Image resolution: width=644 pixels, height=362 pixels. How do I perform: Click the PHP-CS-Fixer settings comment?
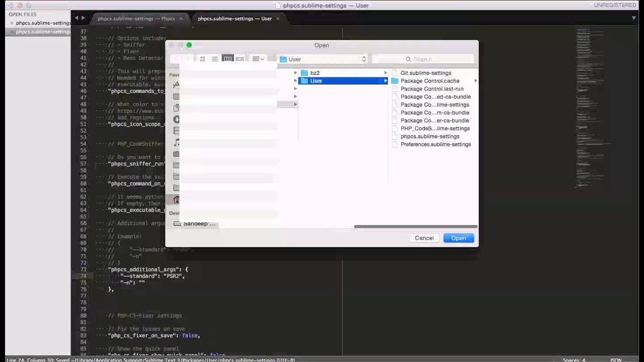pos(145,316)
